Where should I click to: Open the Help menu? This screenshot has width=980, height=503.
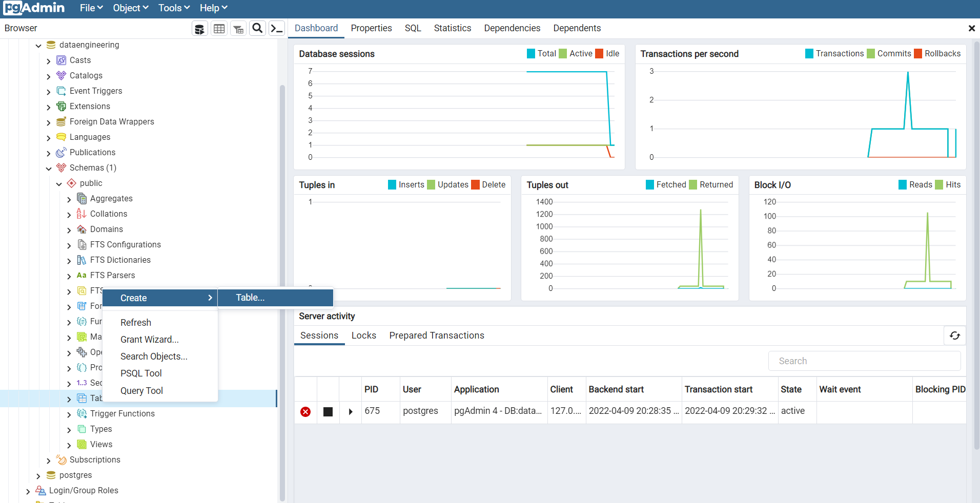pos(213,8)
